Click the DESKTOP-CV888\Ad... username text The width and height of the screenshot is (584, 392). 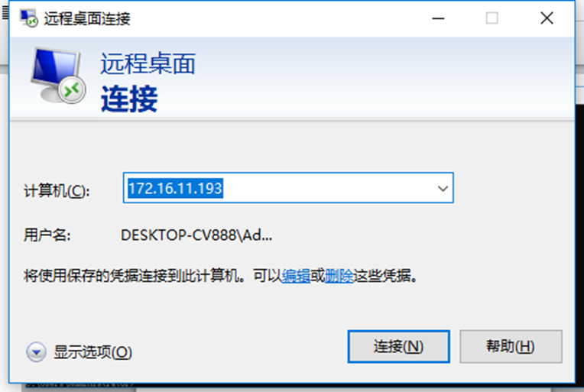(196, 235)
